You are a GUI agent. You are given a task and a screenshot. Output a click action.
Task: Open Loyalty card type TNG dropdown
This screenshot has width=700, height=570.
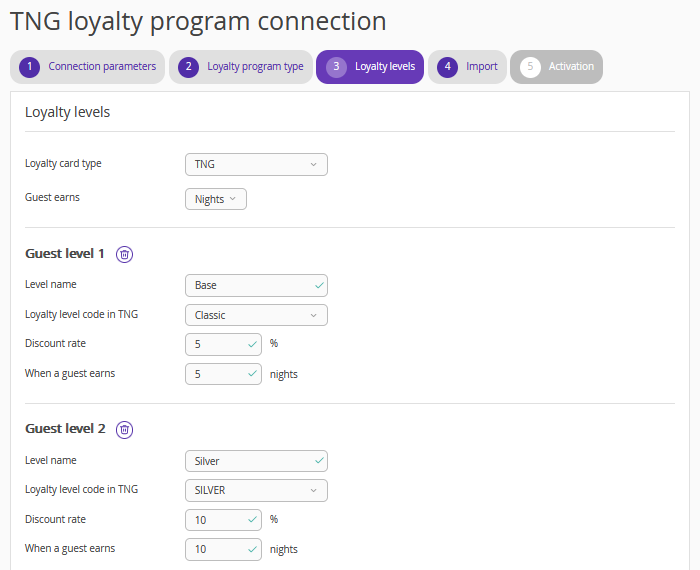coord(256,164)
